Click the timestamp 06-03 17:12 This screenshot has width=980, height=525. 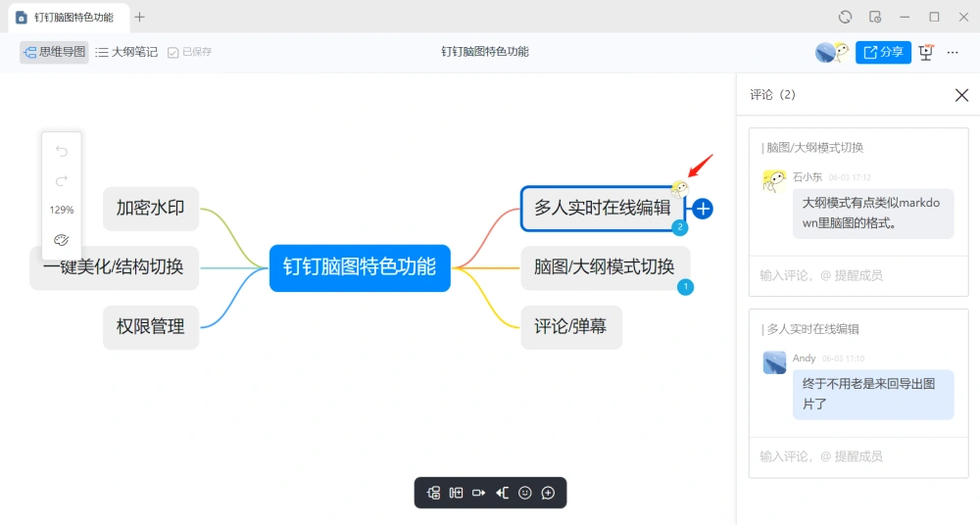(850, 178)
